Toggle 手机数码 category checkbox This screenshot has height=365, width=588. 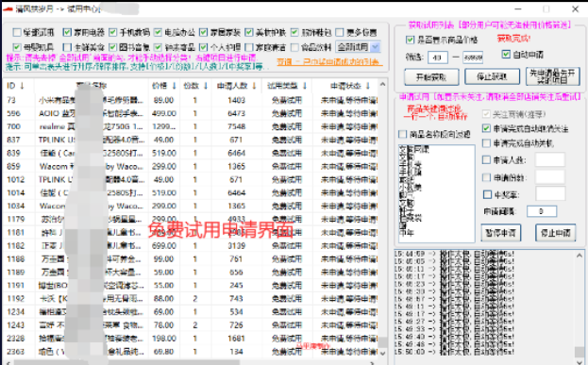coord(112,32)
